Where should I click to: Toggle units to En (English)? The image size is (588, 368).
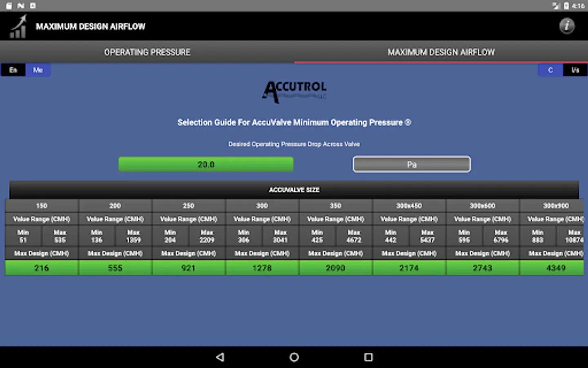pyautogui.click(x=13, y=70)
